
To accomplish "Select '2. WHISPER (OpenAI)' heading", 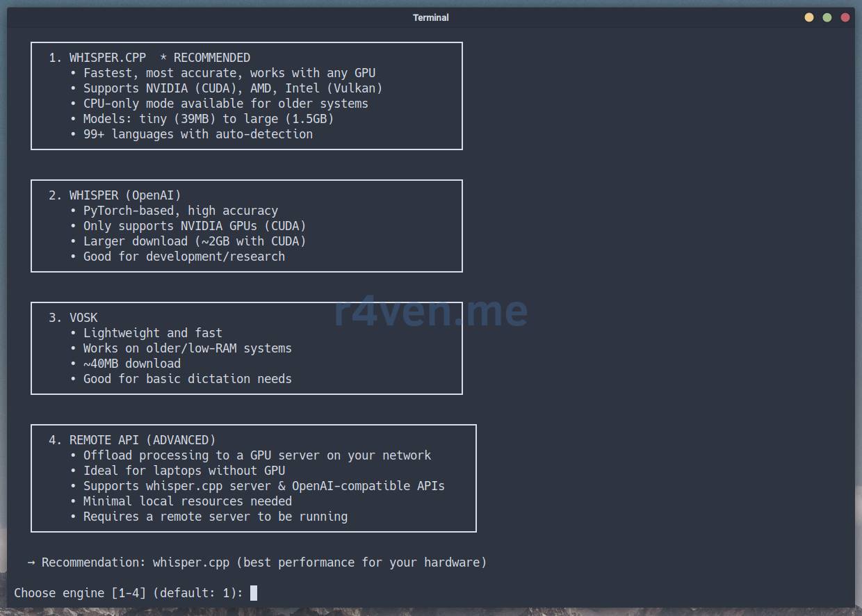I will (x=115, y=195).
